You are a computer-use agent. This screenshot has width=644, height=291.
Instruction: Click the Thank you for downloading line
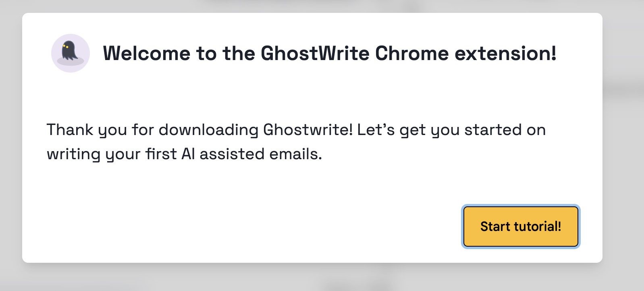pos(153,130)
